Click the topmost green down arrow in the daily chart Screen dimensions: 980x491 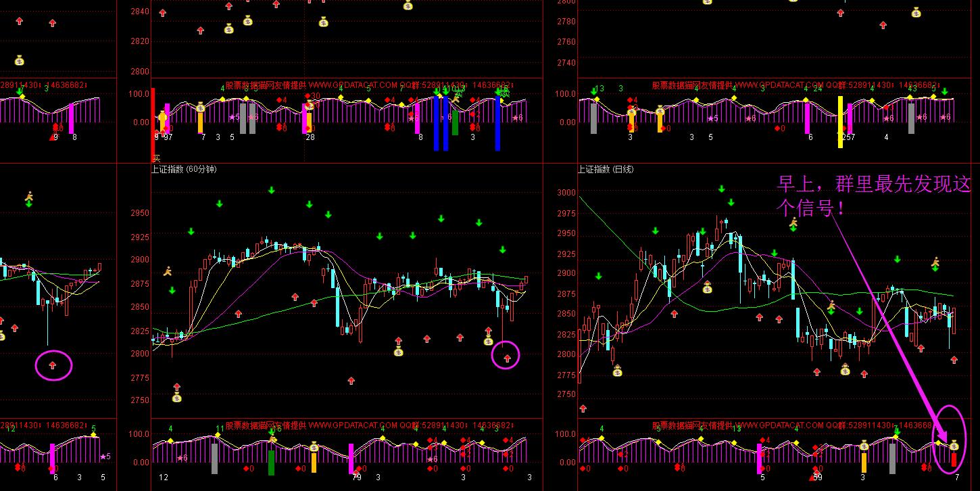click(x=722, y=189)
